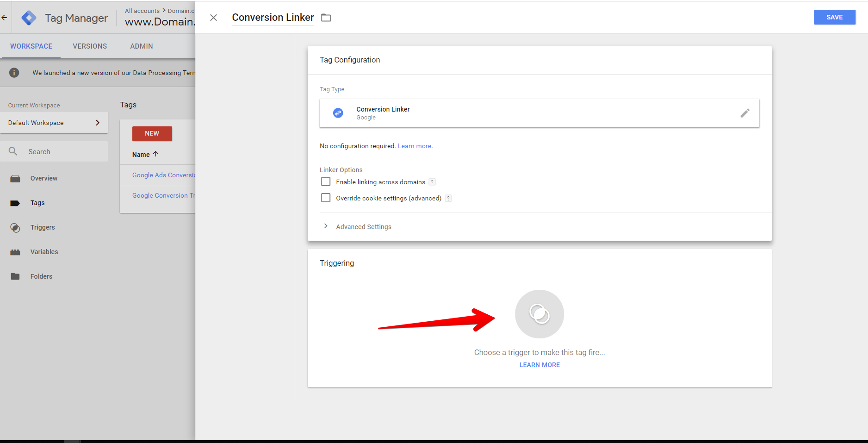Switch to the WORKSPACE tab

(x=31, y=46)
